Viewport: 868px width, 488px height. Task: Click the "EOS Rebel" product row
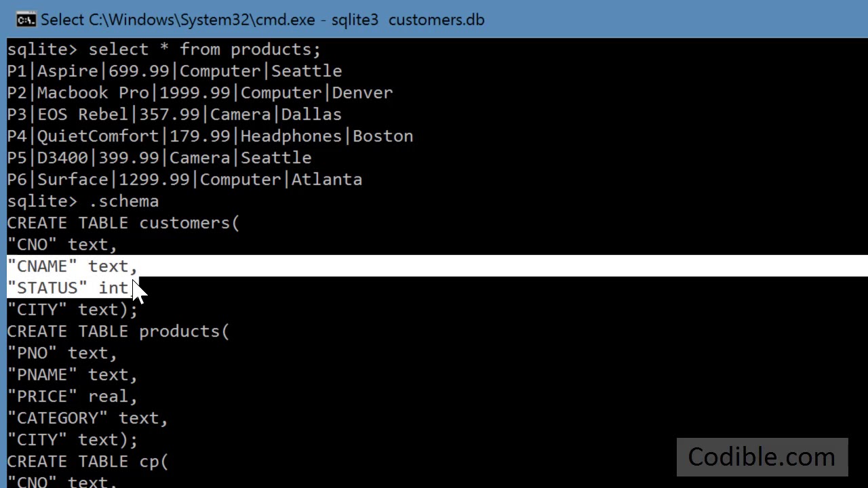pyautogui.click(x=174, y=115)
